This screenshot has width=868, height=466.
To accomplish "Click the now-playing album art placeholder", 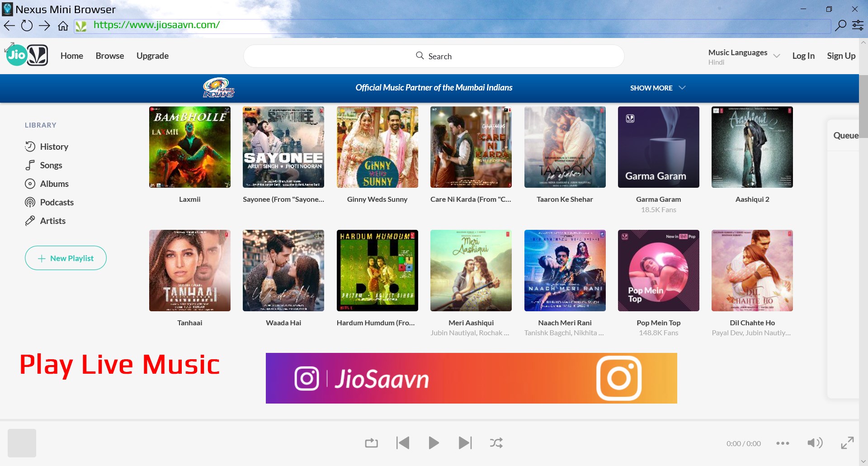I will coord(22,443).
